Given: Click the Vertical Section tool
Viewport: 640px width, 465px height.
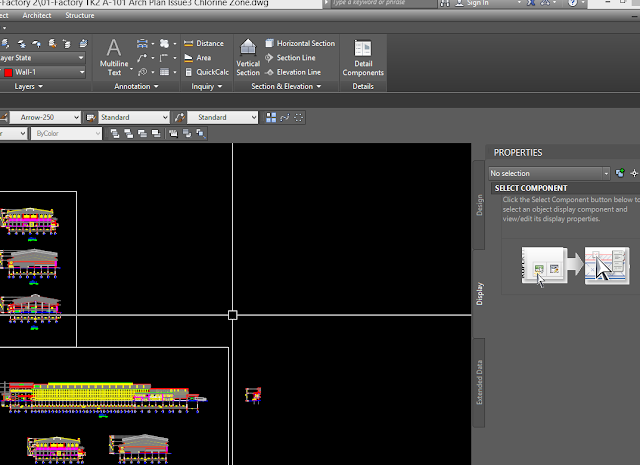Looking at the screenshot, I should [248, 58].
